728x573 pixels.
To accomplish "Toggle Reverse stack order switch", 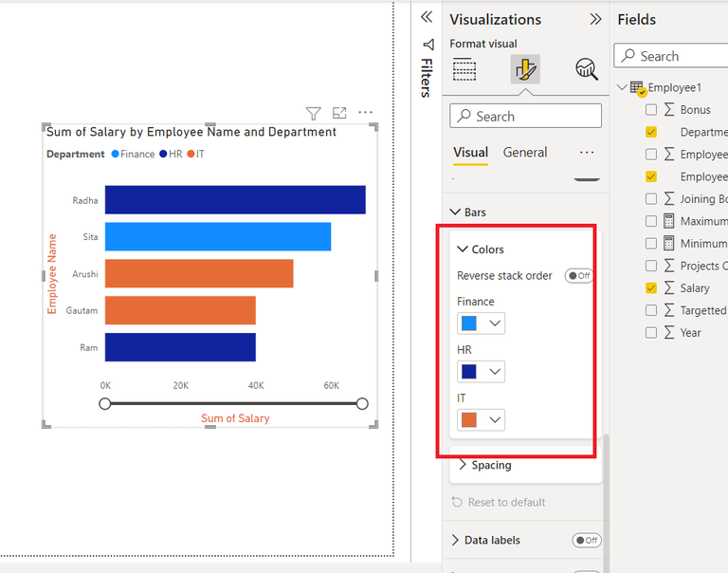I will click(579, 275).
